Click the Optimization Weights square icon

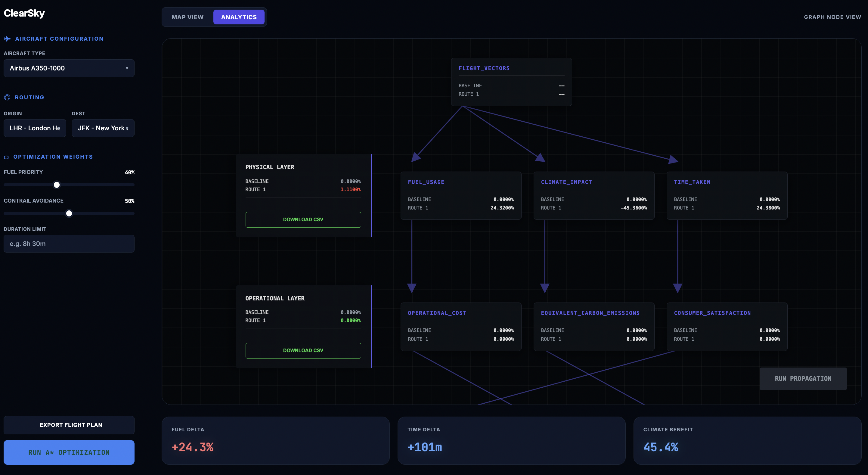[x=6, y=157]
